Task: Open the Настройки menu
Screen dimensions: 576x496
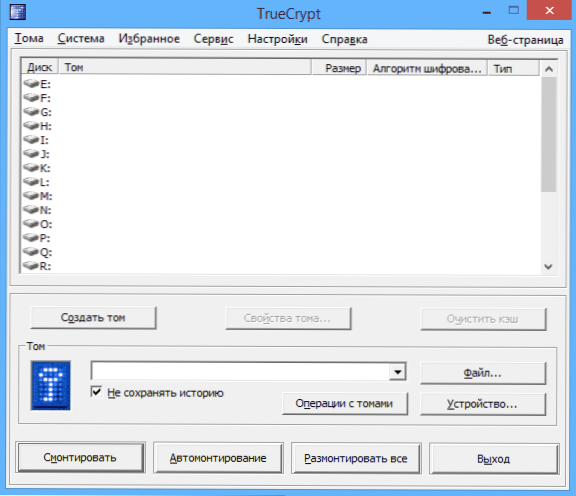Action: click(x=277, y=39)
